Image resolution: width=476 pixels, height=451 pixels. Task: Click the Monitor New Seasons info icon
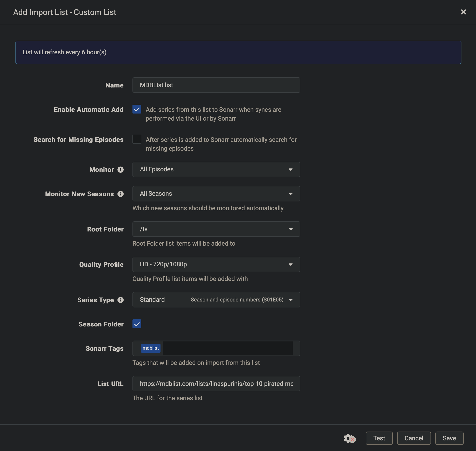pyautogui.click(x=120, y=194)
